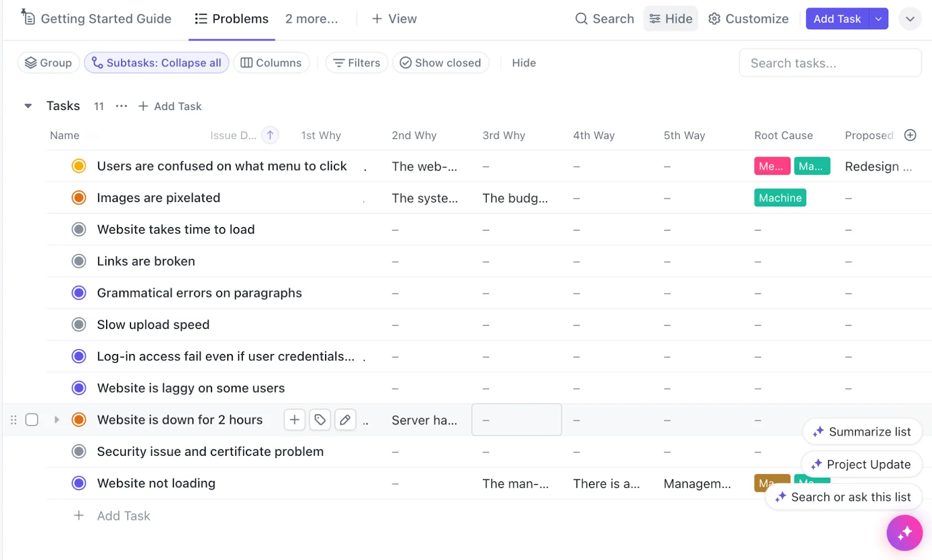Click status icon of Log-in access fail task
Screen dimensions: 932x560
79,356
